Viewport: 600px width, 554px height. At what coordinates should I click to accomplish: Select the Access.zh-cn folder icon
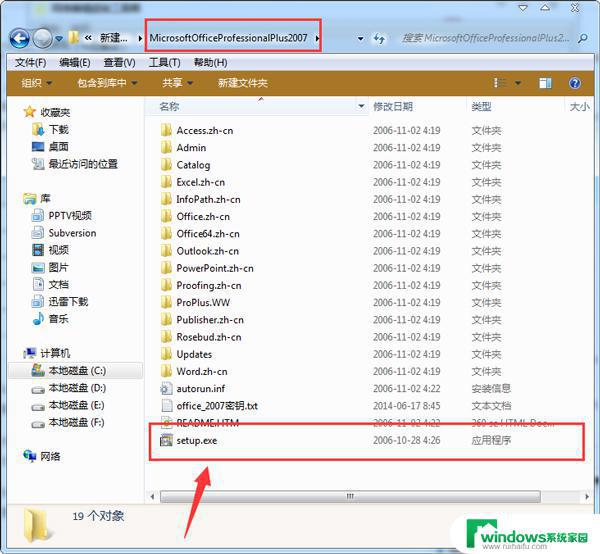(166, 130)
